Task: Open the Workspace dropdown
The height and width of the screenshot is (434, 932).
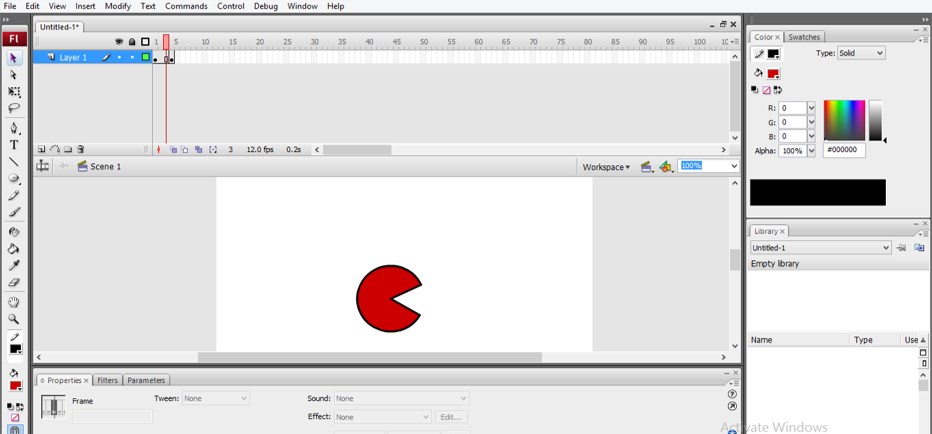Action: click(606, 167)
